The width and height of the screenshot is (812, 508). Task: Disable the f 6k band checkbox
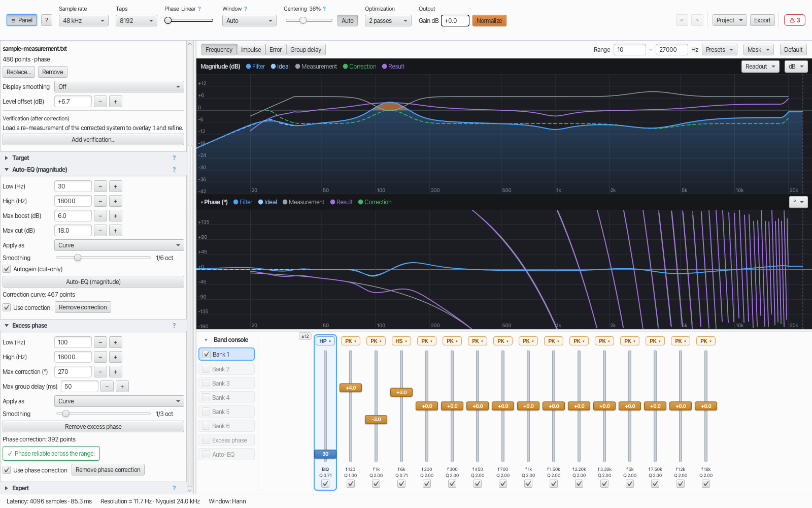401,484
